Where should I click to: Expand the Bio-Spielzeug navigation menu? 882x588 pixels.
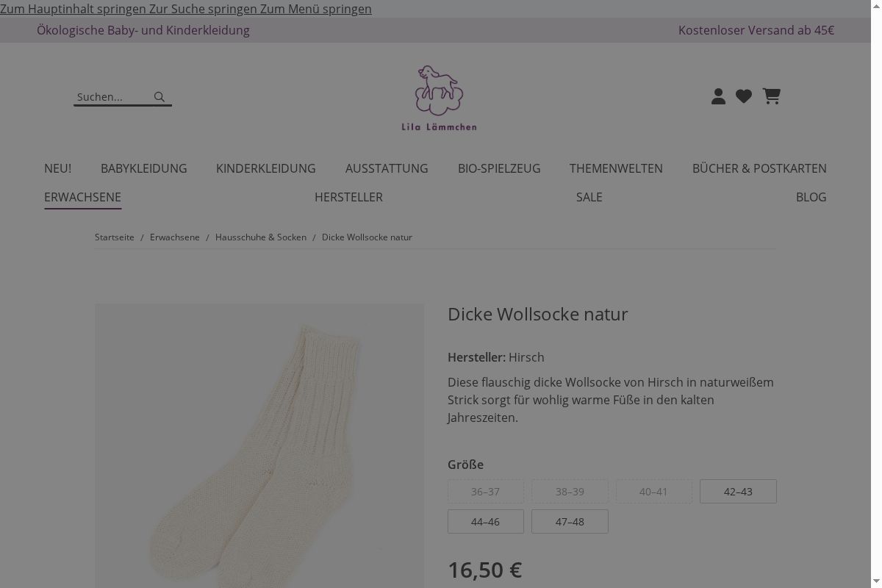(499, 168)
